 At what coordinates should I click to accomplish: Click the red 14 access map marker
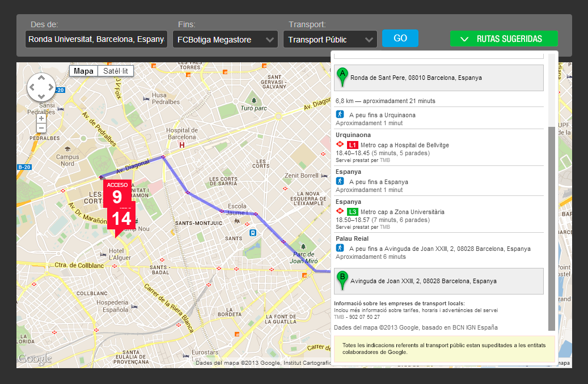(121, 219)
